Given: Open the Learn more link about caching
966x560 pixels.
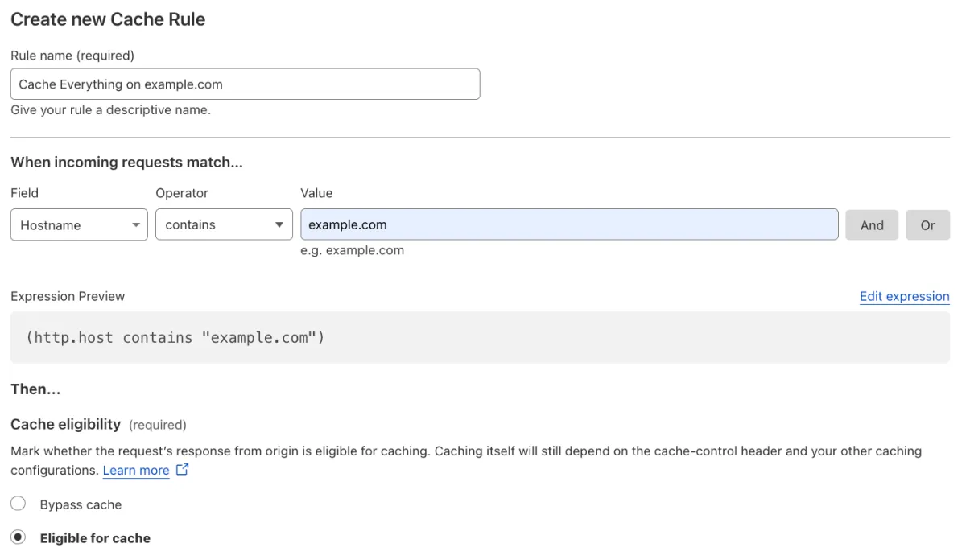Looking at the screenshot, I should [135, 470].
